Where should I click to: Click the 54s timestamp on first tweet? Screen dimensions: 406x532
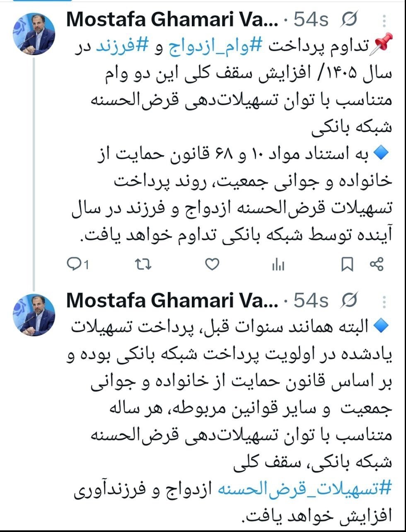coord(311,19)
